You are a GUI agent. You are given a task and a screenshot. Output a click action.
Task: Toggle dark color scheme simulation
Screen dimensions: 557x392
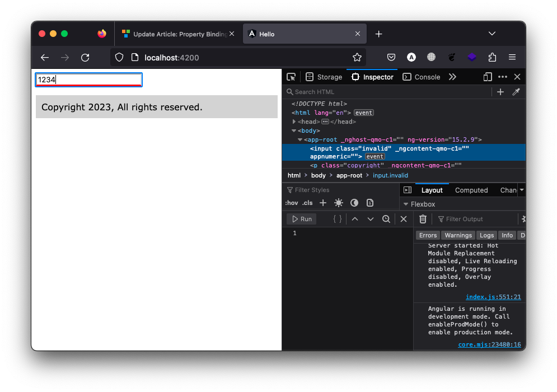[x=354, y=203]
